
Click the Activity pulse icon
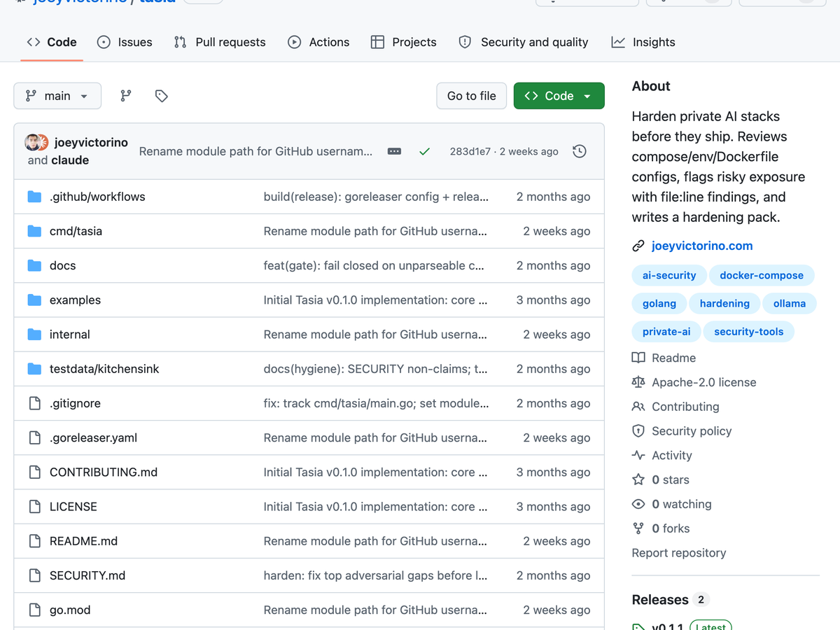point(638,455)
